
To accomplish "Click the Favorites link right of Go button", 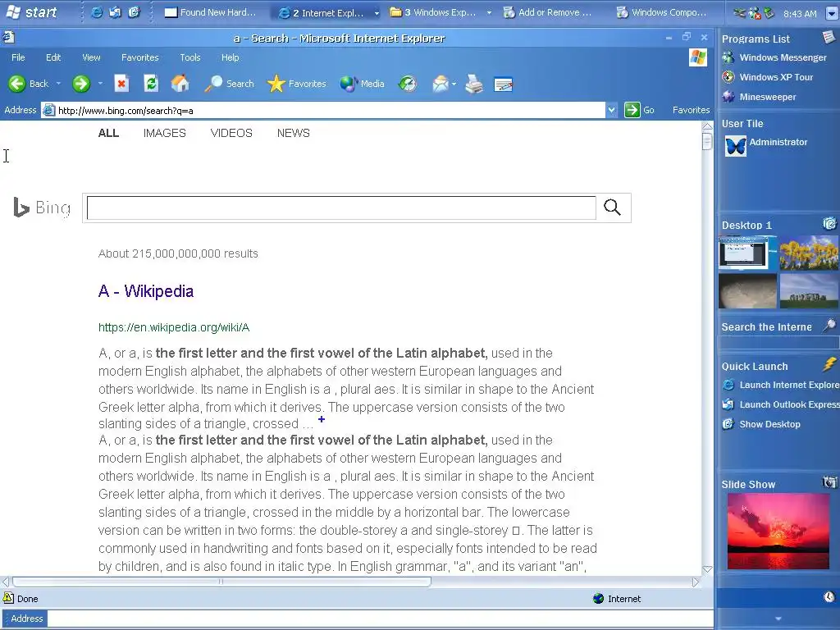I will point(691,110).
